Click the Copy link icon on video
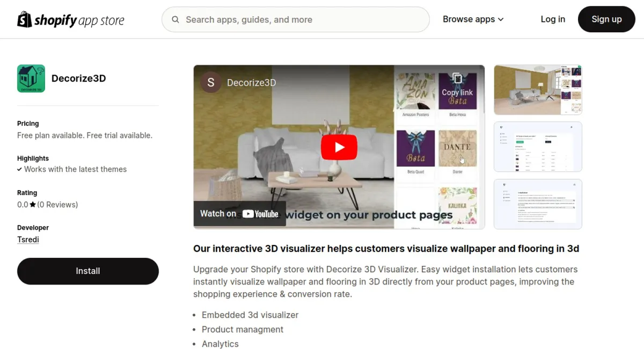Viewport: 644px width, 349px height. point(457,79)
